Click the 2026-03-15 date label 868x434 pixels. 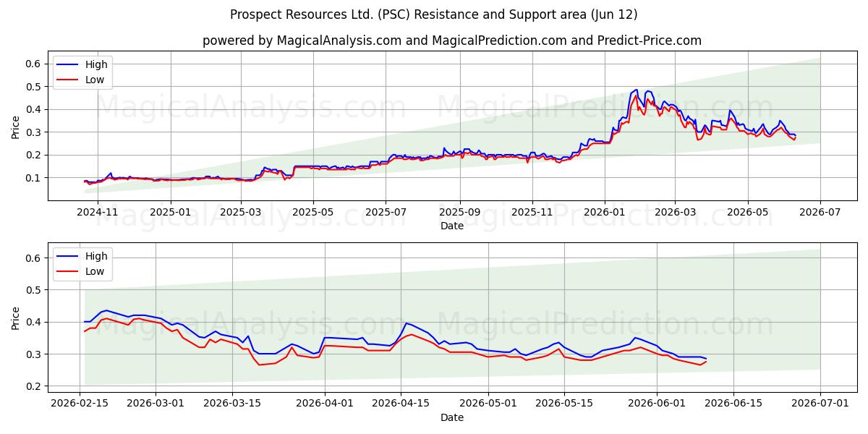pyautogui.click(x=232, y=404)
